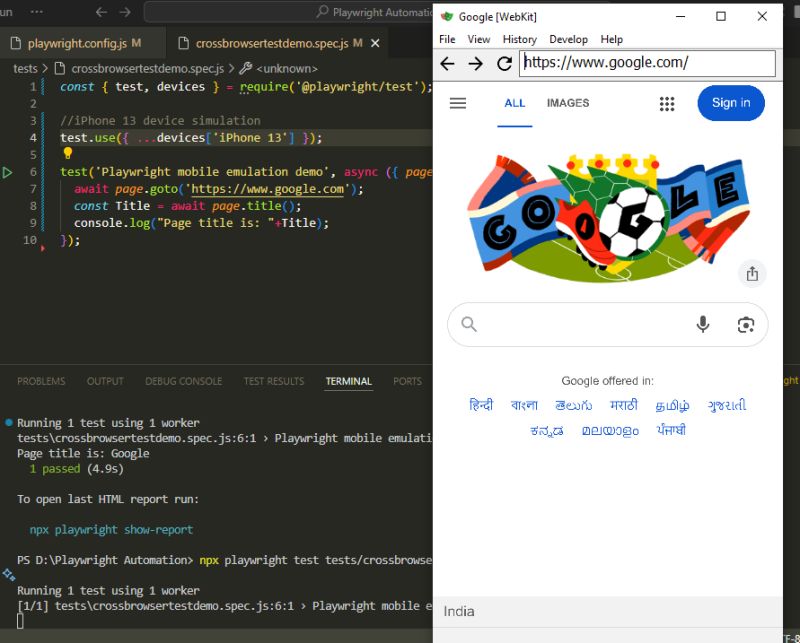Click the Marathi language link मराठी
800x643 pixels.
pyautogui.click(x=623, y=405)
